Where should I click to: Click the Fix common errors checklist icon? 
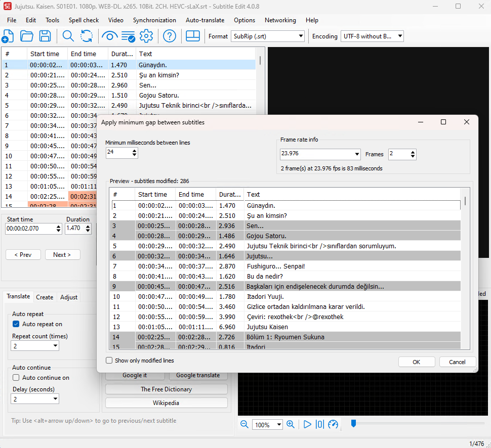coord(128,36)
